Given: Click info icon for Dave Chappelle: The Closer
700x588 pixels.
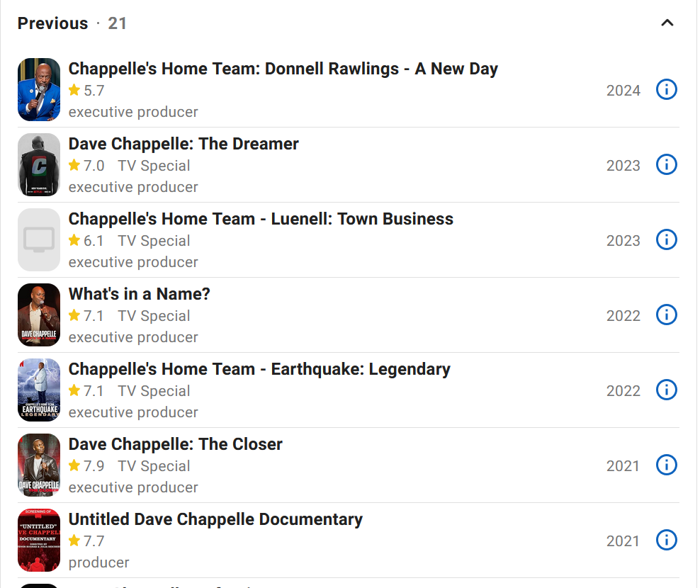Looking at the screenshot, I should (x=666, y=465).
